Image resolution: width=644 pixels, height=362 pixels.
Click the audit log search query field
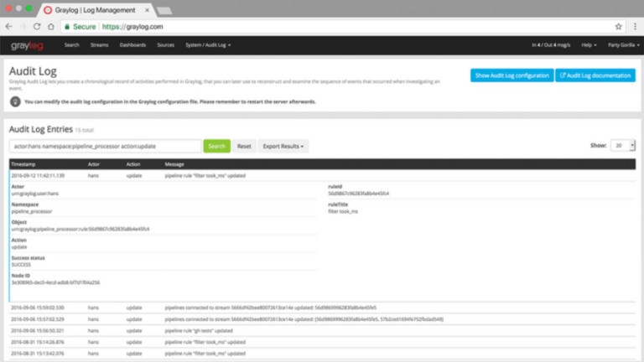(x=105, y=146)
